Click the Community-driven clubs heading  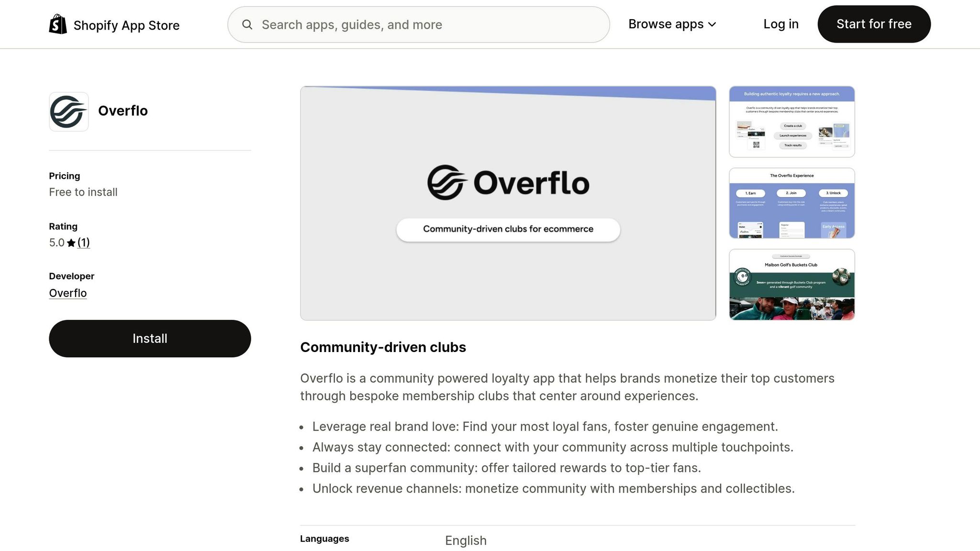click(x=383, y=347)
